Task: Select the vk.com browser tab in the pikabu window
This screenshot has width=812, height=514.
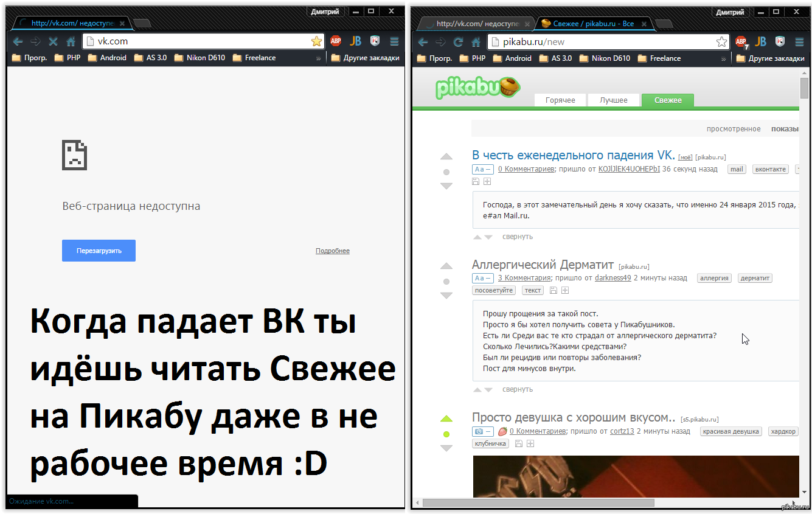Action: click(x=477, y=24)
